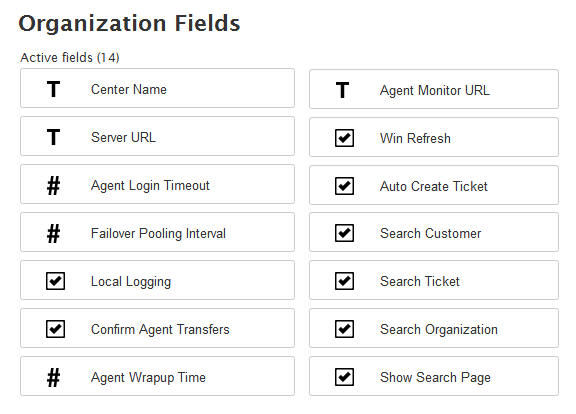This screenshot has width=576, height=414.
Task: Click the text type icon for Center Name
Action: pos(54,89)
